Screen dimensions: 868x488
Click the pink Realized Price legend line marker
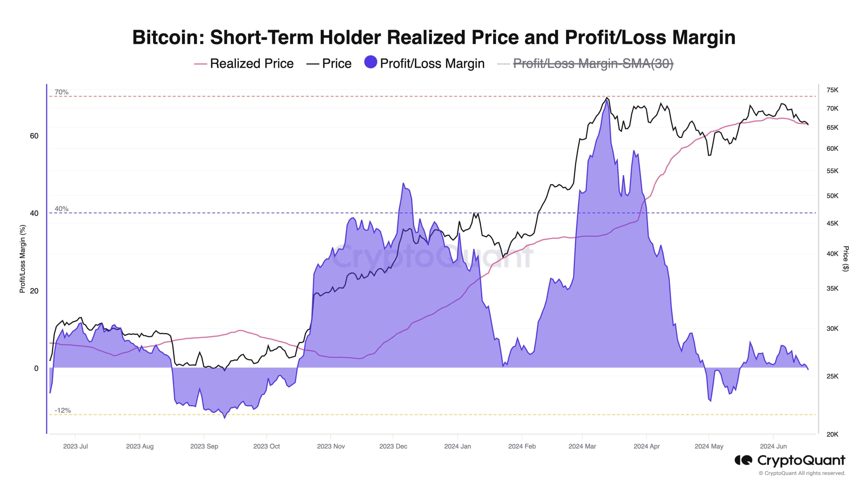point(200,64)
